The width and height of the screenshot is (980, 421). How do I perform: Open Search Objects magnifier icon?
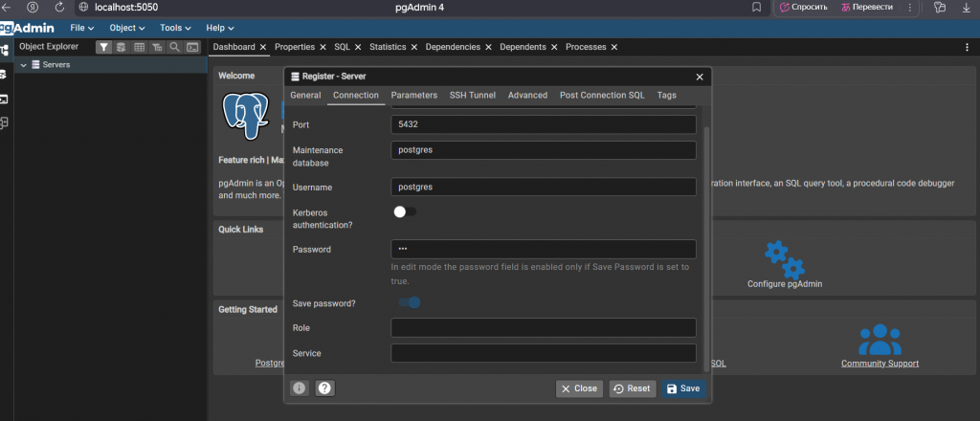coord(175,47)
